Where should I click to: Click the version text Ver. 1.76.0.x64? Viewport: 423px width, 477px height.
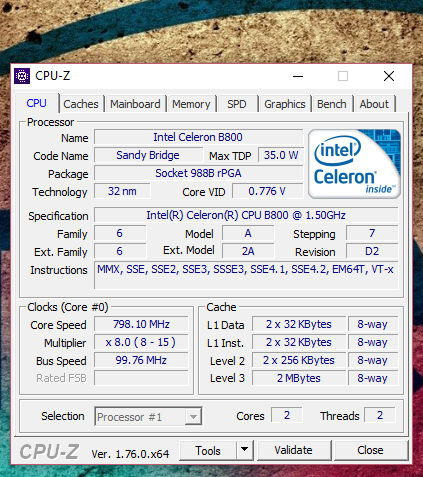point(130,454)
